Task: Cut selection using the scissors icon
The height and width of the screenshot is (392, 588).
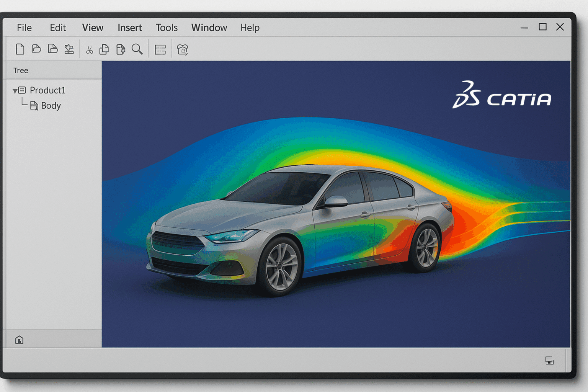Action: [x=89, y=49]
